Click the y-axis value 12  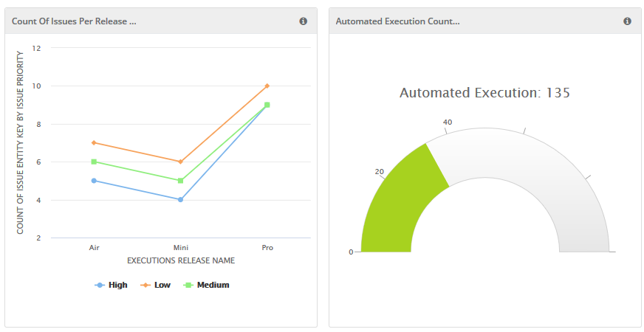[x=37, y=48]
